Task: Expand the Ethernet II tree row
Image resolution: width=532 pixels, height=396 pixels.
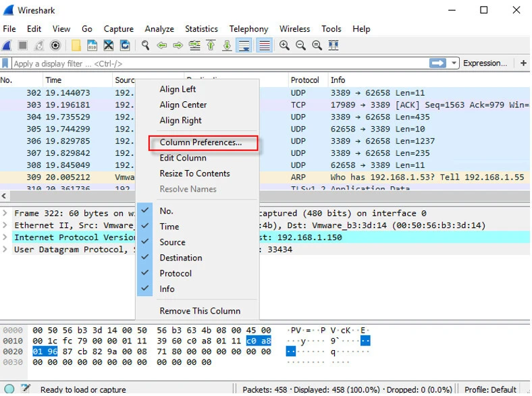Action: pos(5,225)
